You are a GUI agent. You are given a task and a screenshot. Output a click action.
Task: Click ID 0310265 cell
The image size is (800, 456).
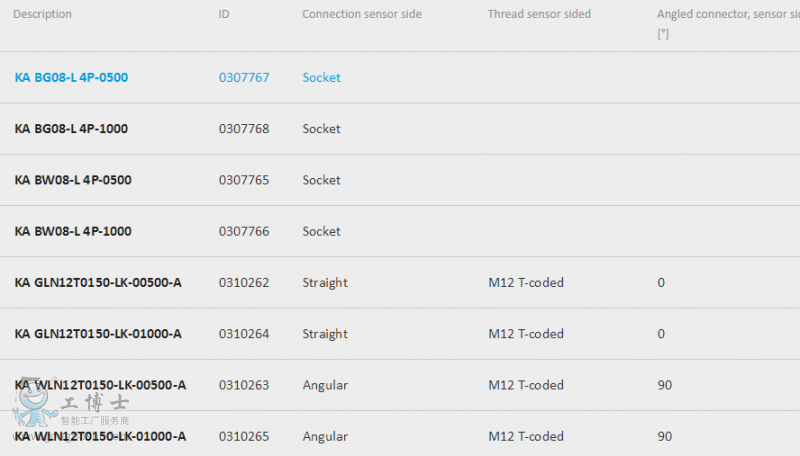coord(244,436)
